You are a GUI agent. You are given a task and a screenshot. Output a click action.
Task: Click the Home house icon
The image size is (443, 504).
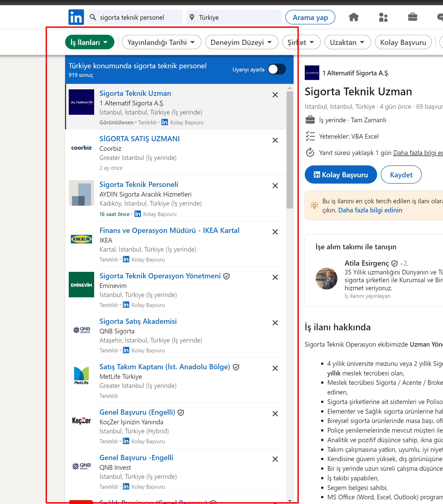(354, 17)
